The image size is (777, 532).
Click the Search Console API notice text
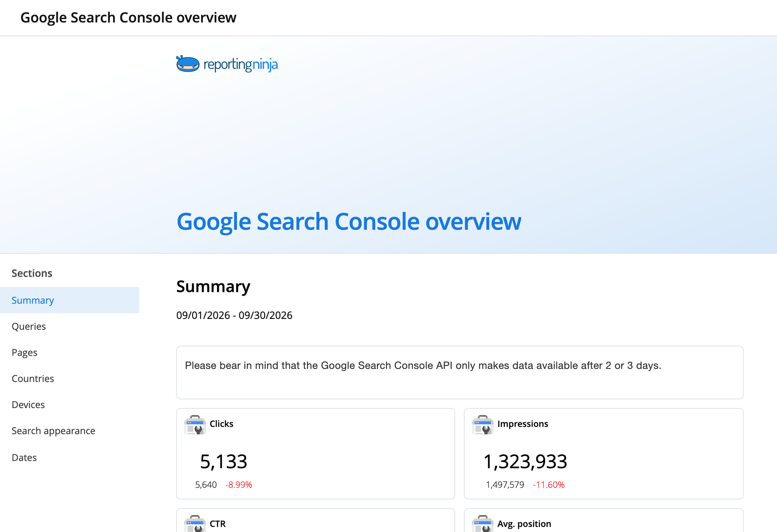click(423, 365)
